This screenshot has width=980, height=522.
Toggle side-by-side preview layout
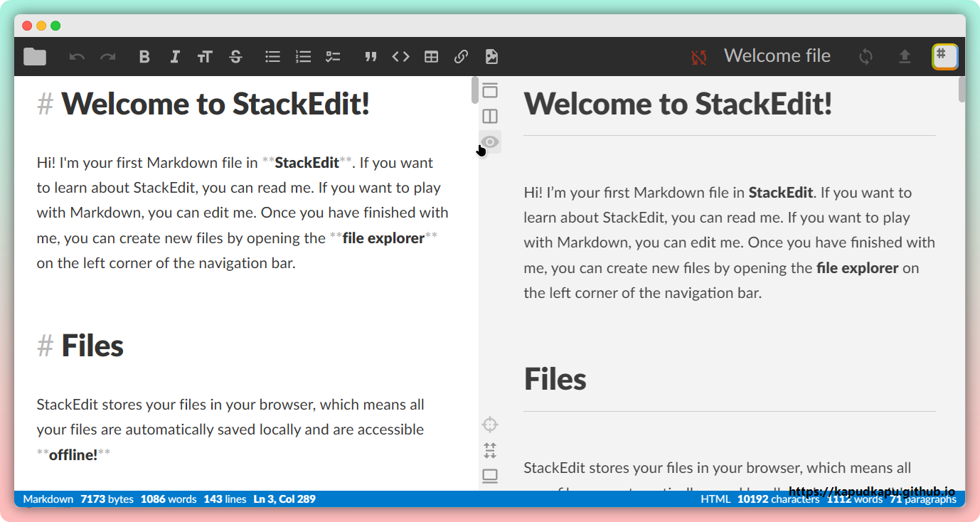coord(490,116)
